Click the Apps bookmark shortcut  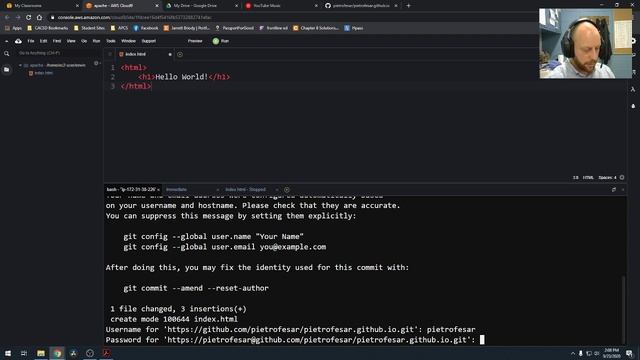pyautogui.click(x=13, y=28)
